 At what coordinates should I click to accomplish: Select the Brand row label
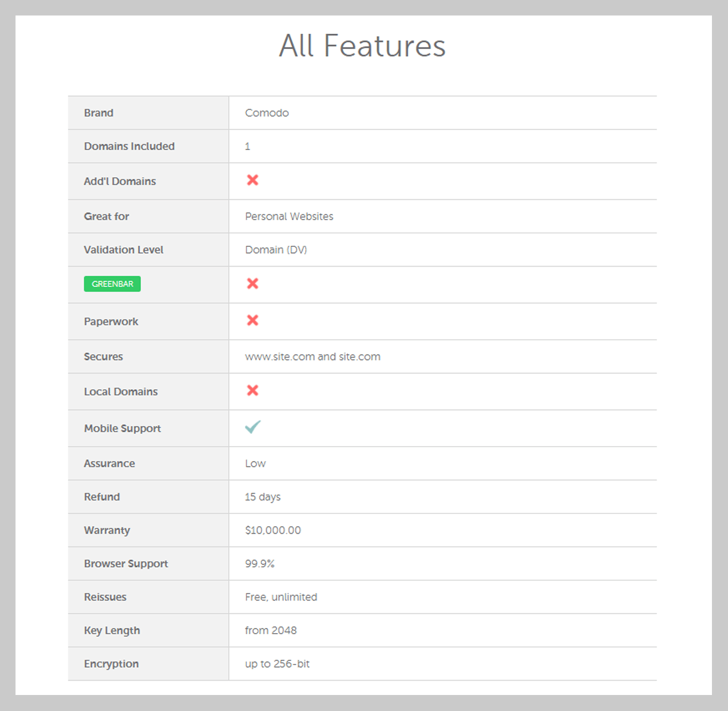98,113
